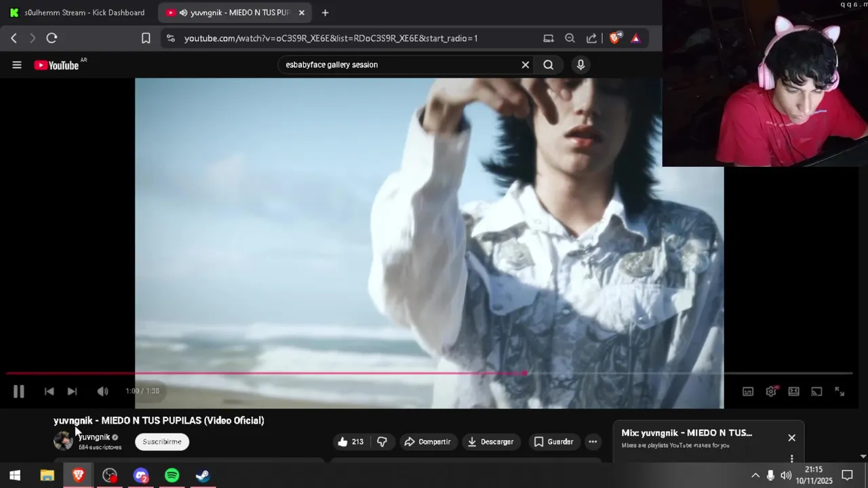This screenshot has height=488, width=868.
Task: Seek using the red progress bar
Action: click(429, 373)
